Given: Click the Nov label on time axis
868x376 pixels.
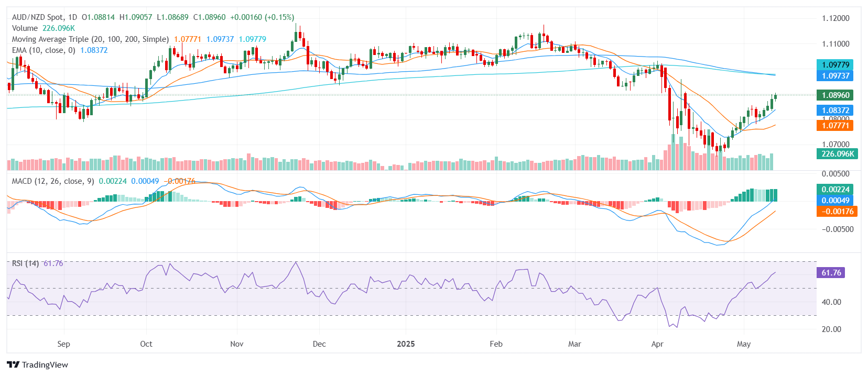Looking at the screenshot, I should 237,344.
